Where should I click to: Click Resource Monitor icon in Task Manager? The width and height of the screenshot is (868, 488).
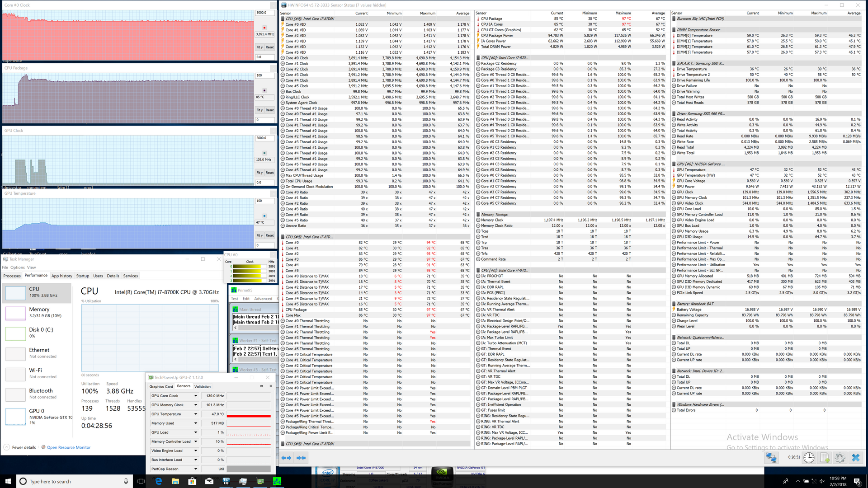point(43,447)
